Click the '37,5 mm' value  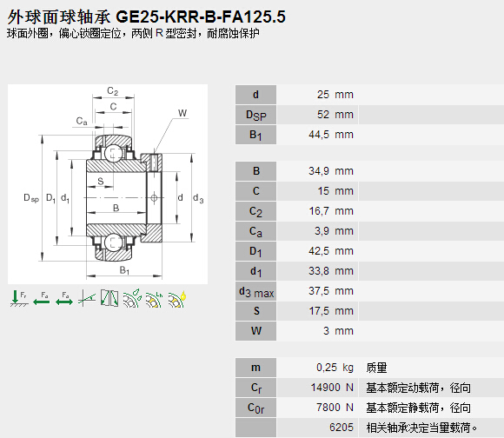(331, 291)
